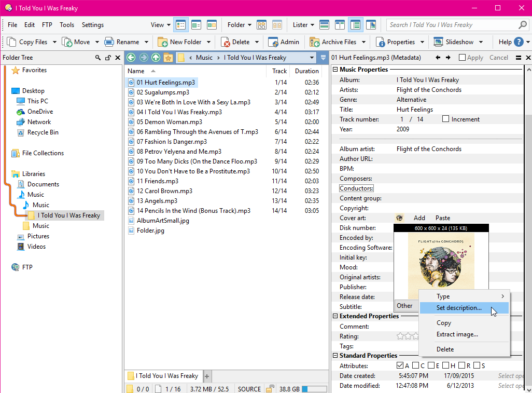Select the details view mode icon

point(180,24)
